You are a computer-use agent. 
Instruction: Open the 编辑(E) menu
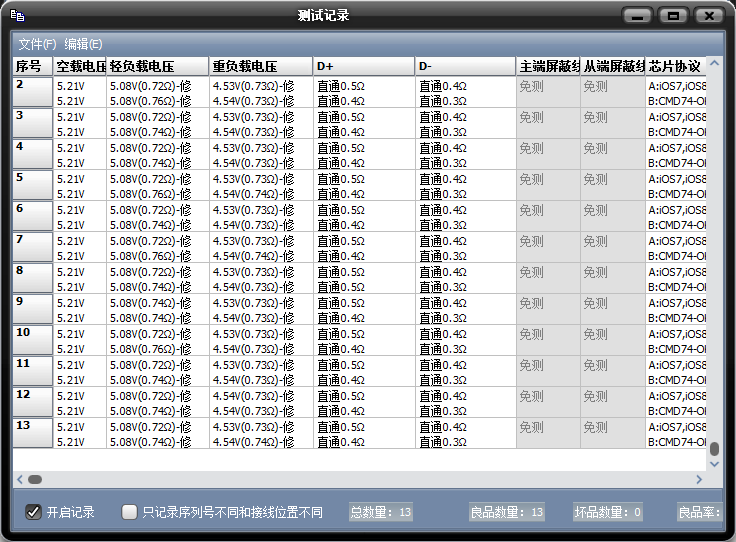coord(83,44)
